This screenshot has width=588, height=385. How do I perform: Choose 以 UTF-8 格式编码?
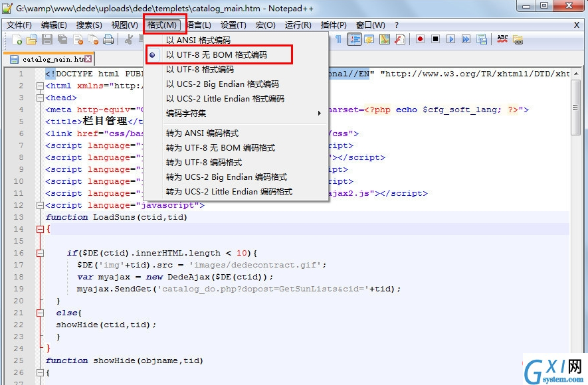(235, 69)
